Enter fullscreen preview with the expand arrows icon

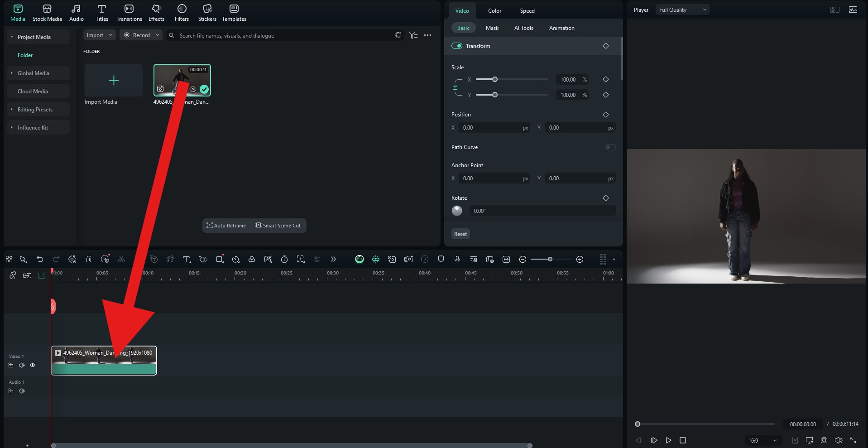coord(853,440)
